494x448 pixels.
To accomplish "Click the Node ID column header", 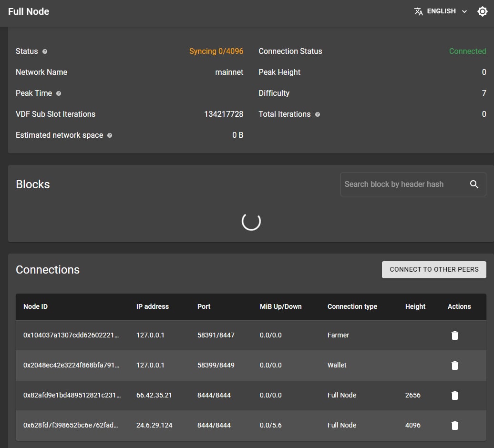I will pyautogui.click(x=36, y=306).
